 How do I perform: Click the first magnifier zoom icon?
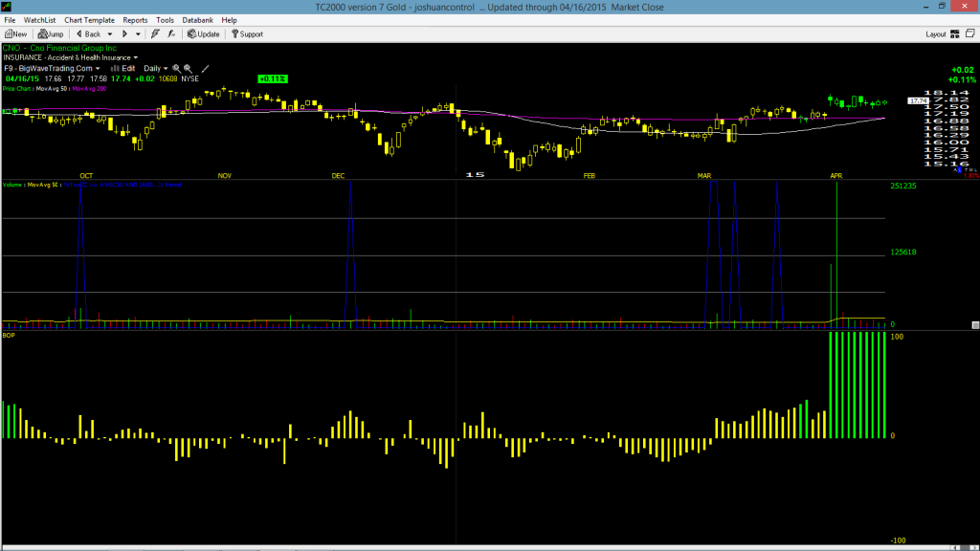click(176, 69)
